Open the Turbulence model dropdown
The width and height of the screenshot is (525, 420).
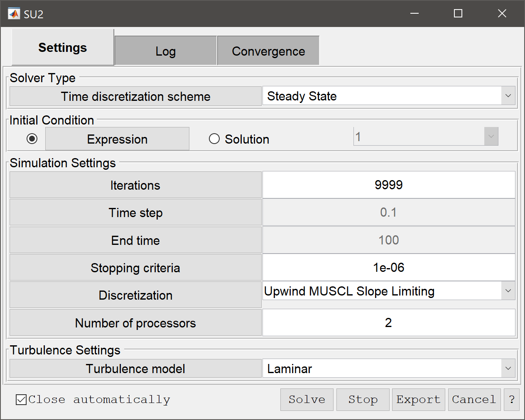[x=389, y=369]
